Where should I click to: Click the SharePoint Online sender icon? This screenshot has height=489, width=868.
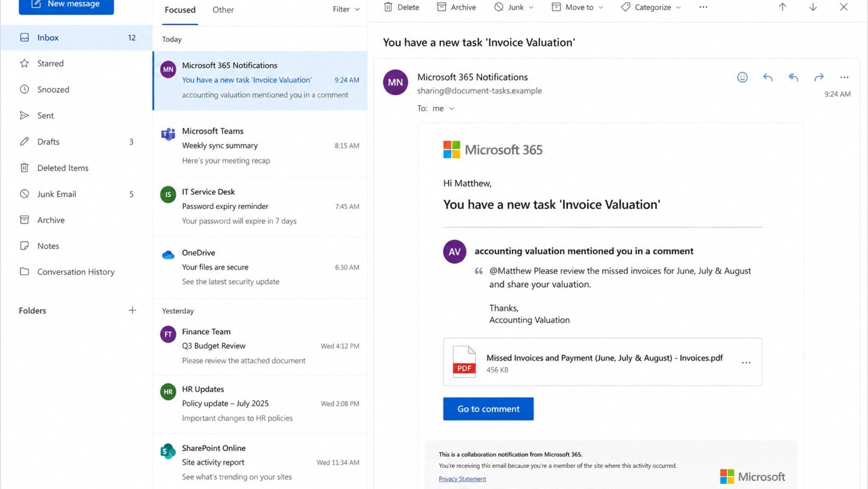[x=168, y=451]
